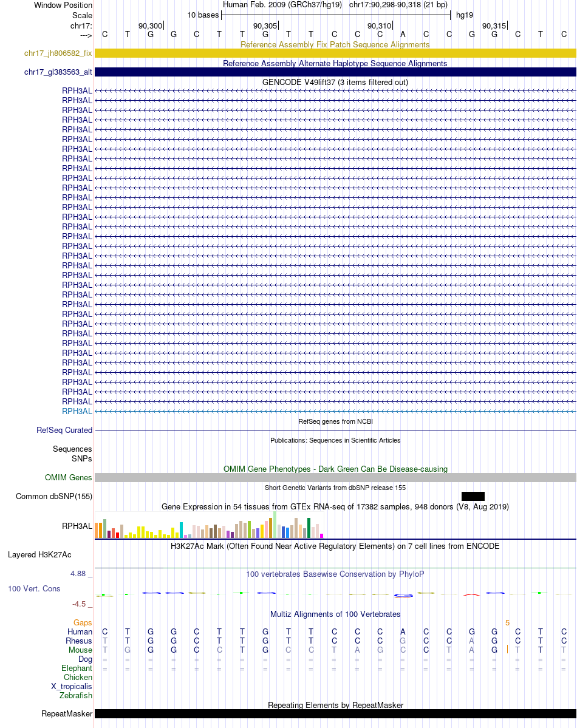Click the chr17: base position label
577x728 pixels.
81,26
